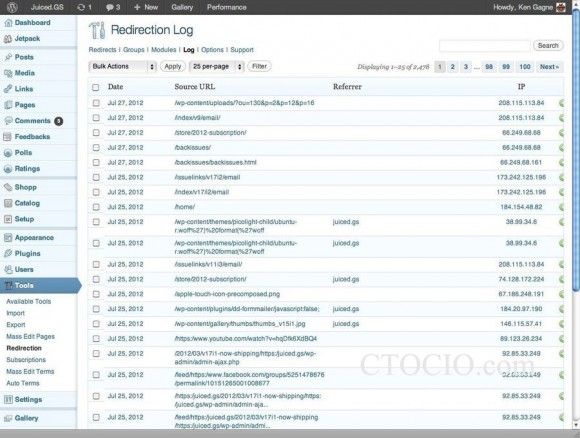
Task: Open the Feedbacks menu icon
Action: 8,137
